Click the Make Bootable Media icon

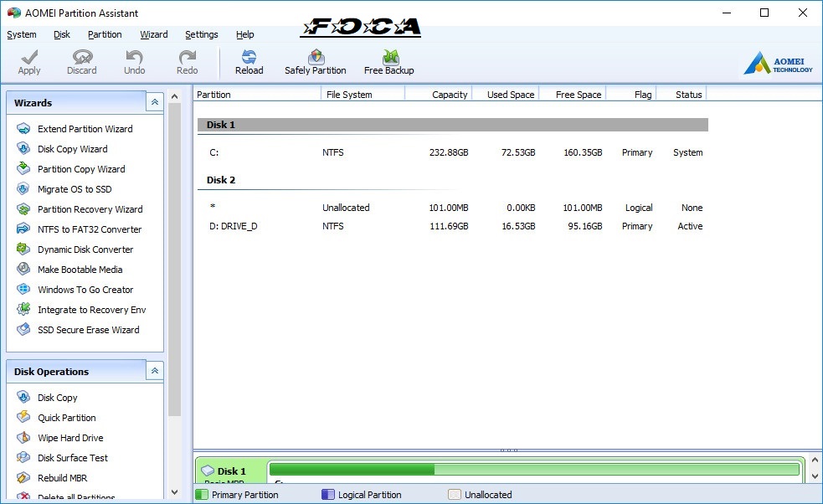(x=23, y=270)
